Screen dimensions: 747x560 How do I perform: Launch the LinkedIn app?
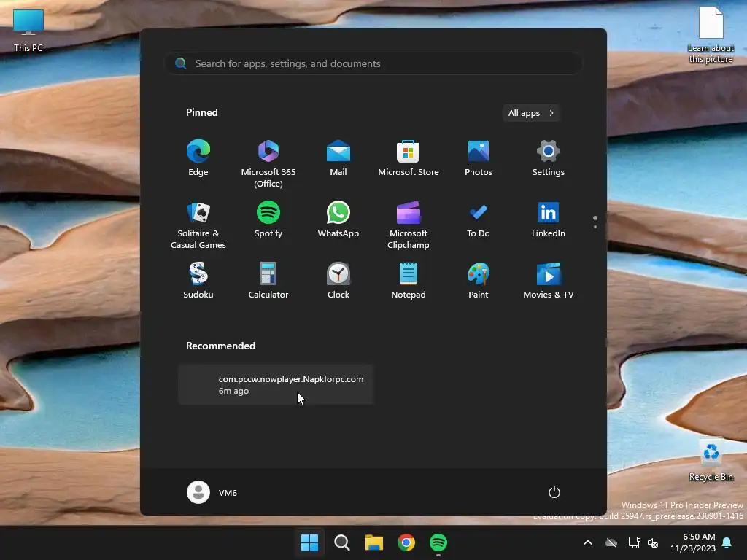tap(549, 219)
